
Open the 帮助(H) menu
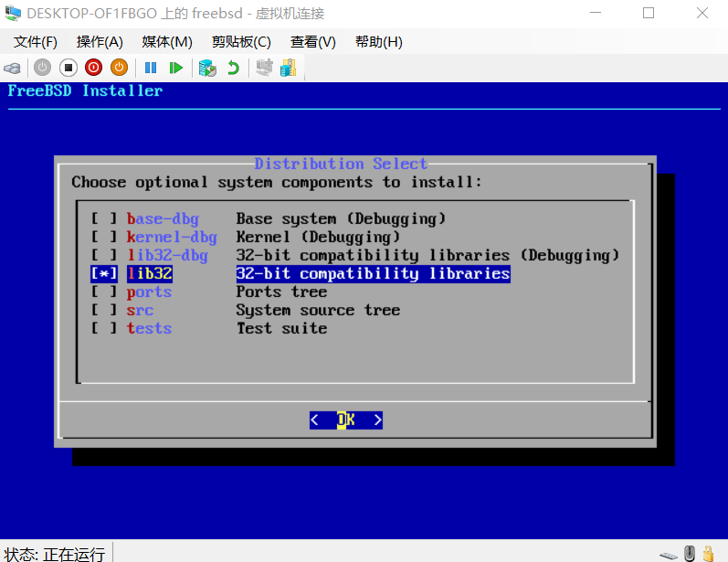(379, 42)
